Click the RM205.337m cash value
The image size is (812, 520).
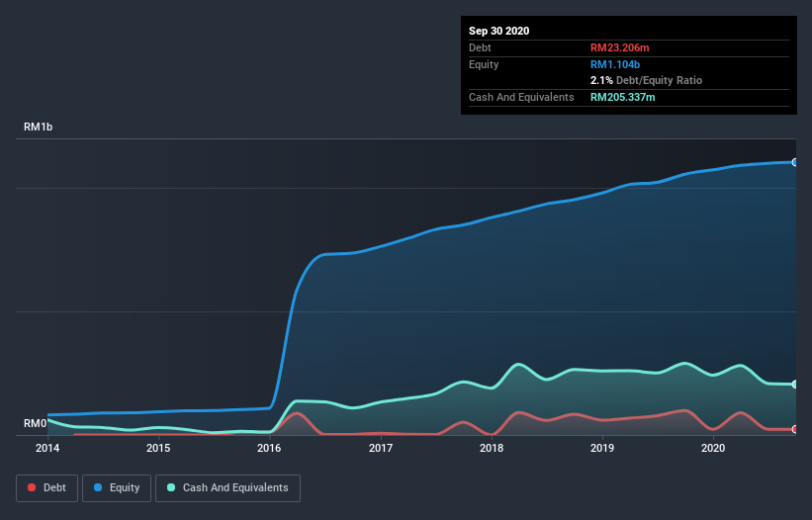623,97
